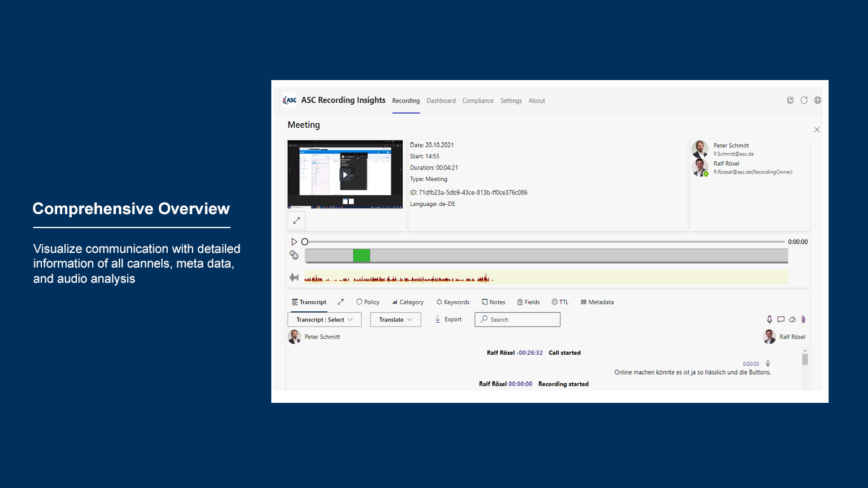Play the meeting video thumbnail

[x=345, y=174]
